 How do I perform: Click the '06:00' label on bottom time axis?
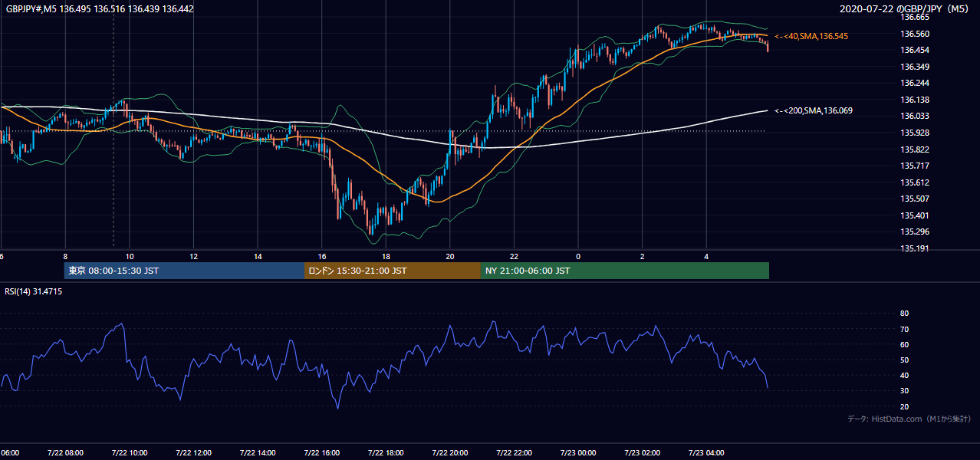10,452
